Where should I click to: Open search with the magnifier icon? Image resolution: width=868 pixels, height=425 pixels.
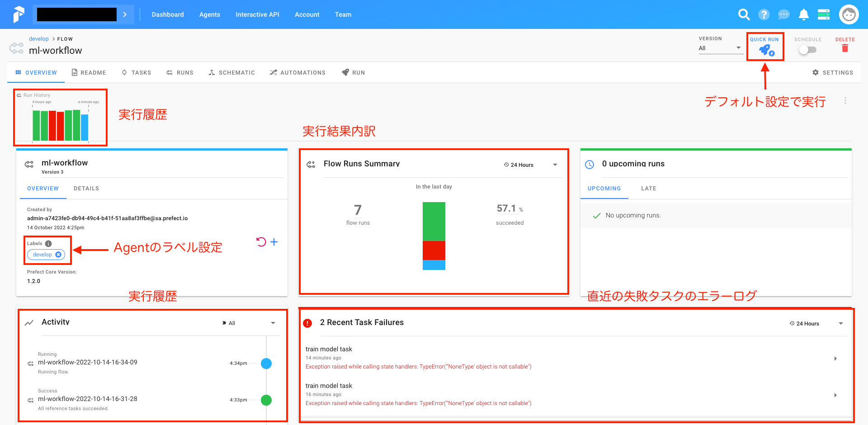[744, 14]
